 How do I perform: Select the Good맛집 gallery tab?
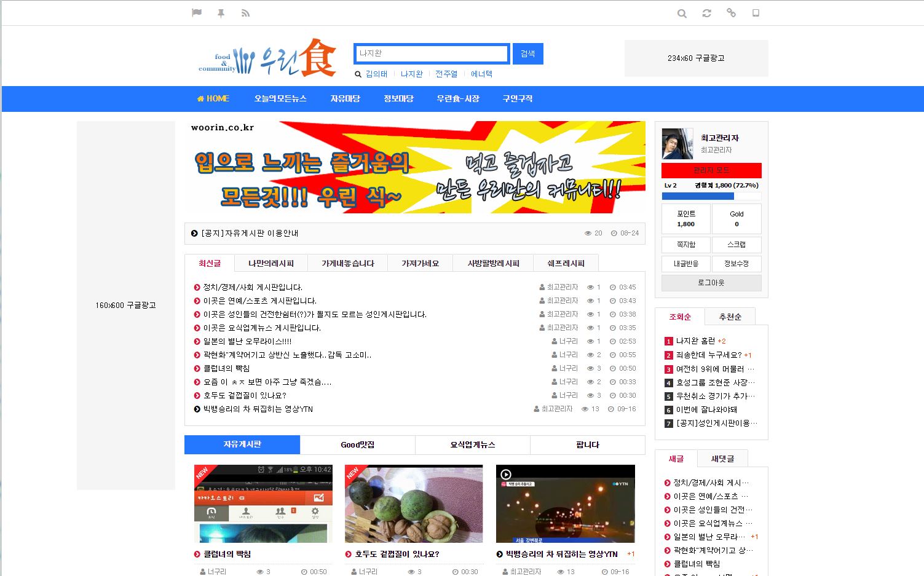point(358,444)
